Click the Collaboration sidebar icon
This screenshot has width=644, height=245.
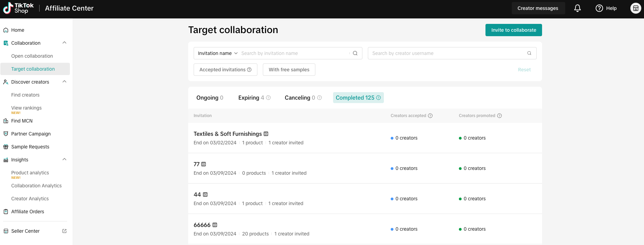[x=6, y=43]
